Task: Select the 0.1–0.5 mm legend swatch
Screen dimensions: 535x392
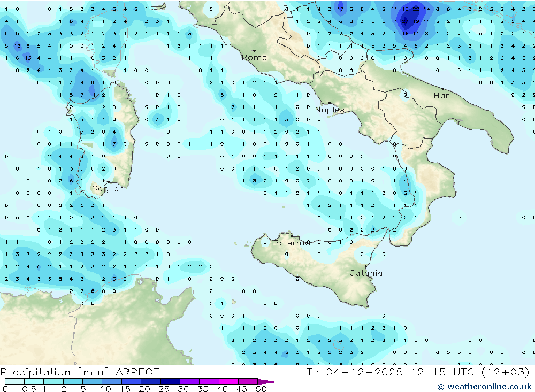Action: tap(14, 381)
